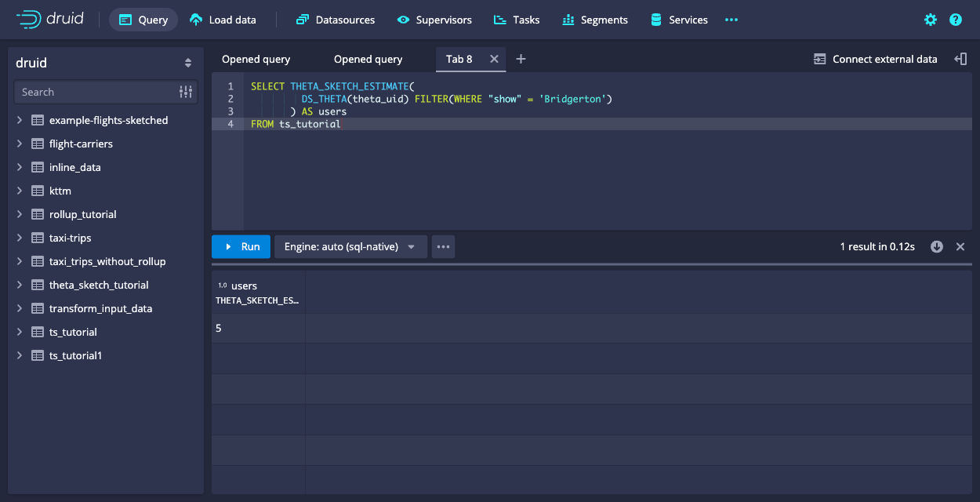Open the query more options button
Viewport: 980px width, 502px height.
click(x=443, y=246)
